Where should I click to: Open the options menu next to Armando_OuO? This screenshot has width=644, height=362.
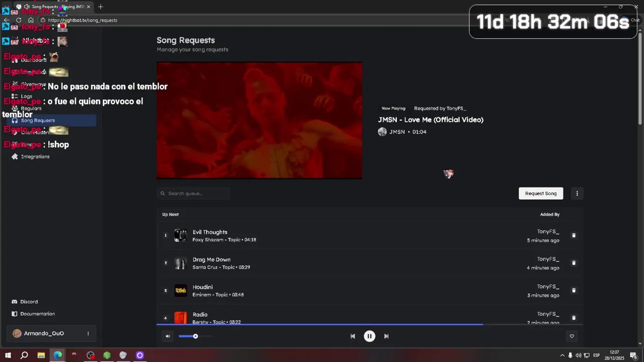[x=88, y=333]
